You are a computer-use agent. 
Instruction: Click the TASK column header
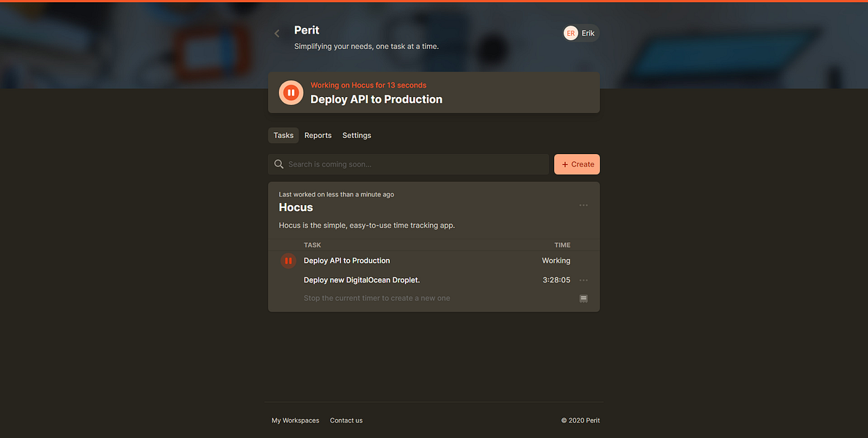[x=312, y=245]
